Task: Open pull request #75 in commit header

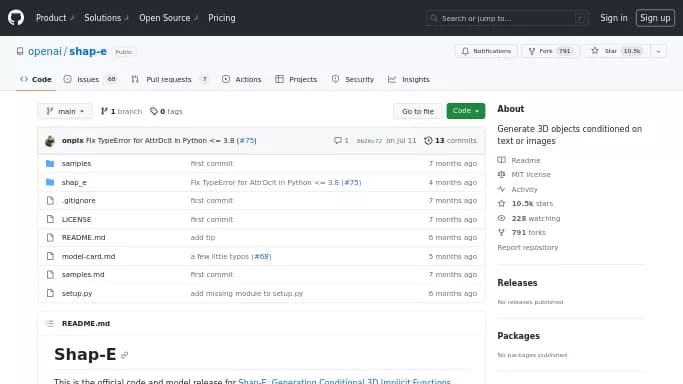Action: pyautogui.click(x=247, y=141)
